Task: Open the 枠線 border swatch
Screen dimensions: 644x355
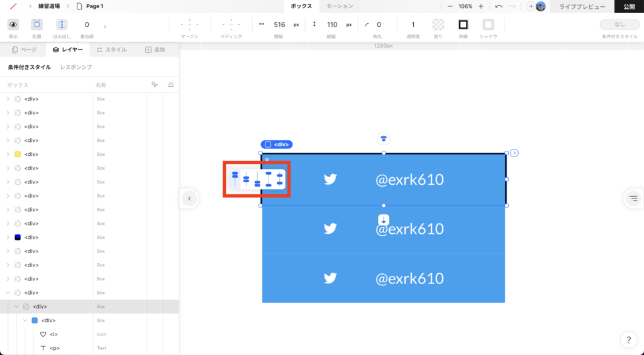Action: tap(463, 25)
